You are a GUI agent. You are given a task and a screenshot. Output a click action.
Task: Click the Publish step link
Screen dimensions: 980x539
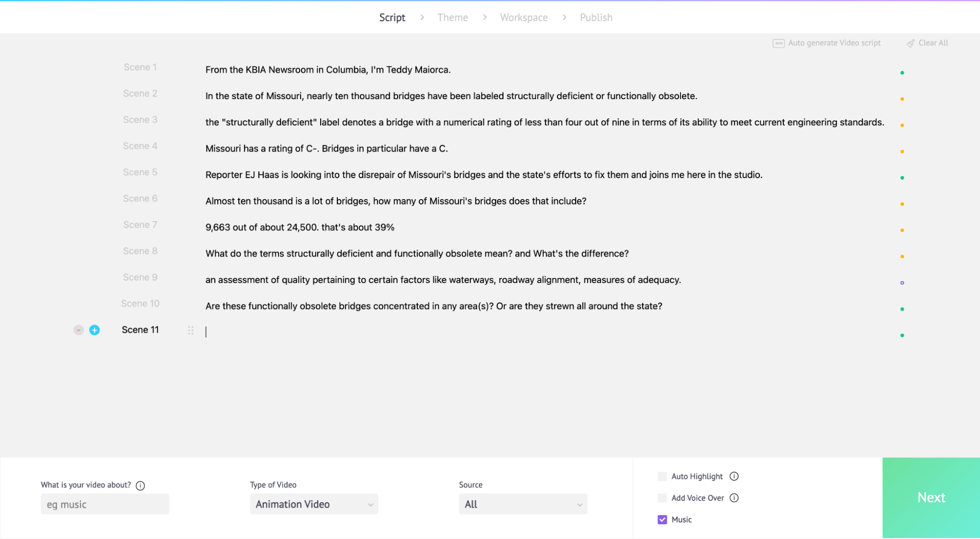click(596, 18)
